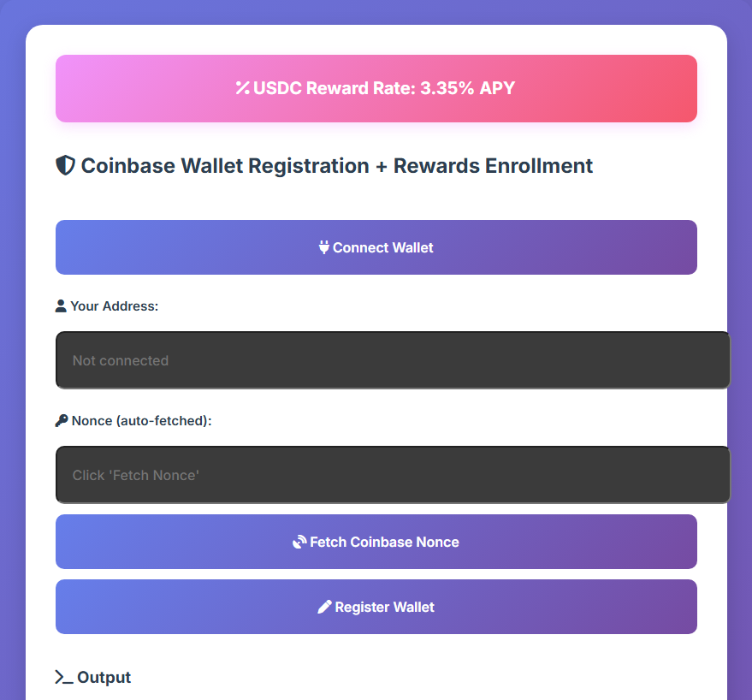Viewport: 752px width, 700px height.
Task: Click the percent icon in reward banner
Action: tap(243, 88)
